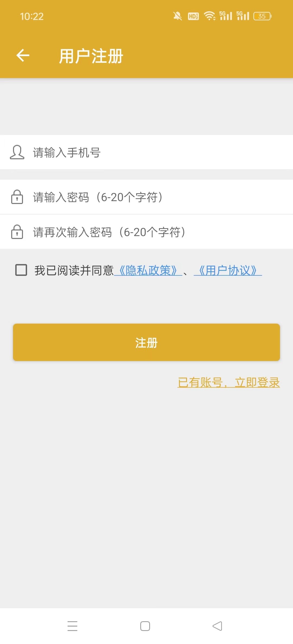Tap the muted notification bell icon
293x644 pixels.
(178, 16)
